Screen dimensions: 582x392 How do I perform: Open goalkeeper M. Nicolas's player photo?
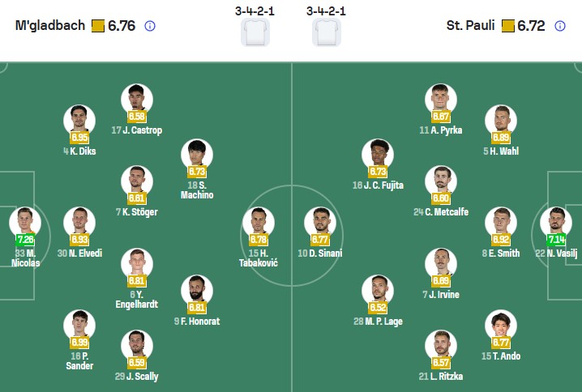[x=24, y=222]
